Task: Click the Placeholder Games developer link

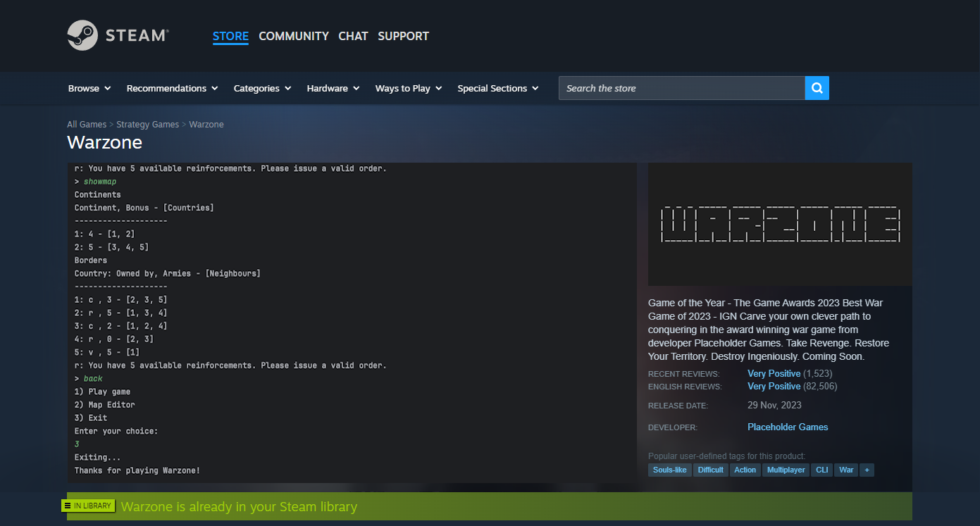Action: (788, 427)
